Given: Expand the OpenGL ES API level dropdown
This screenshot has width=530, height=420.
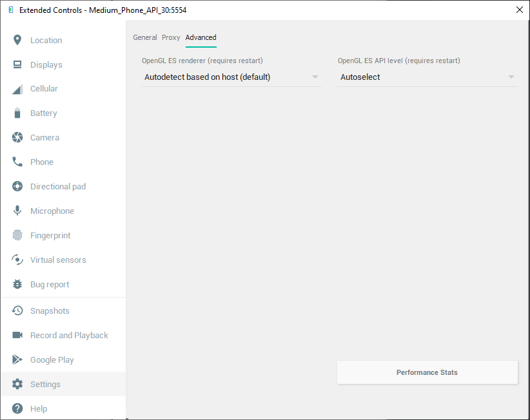Looking at the screenshot, I should pos(427,77).
